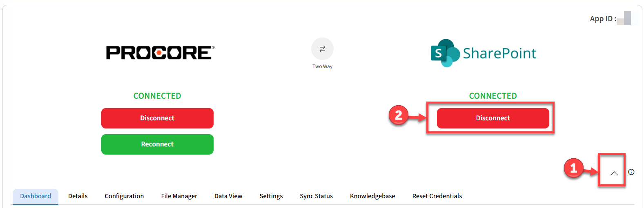Click the info icon beside the chevron
The height and width of the screenshot is (208, 644).
pyautogui.click(x=631, y=172)
